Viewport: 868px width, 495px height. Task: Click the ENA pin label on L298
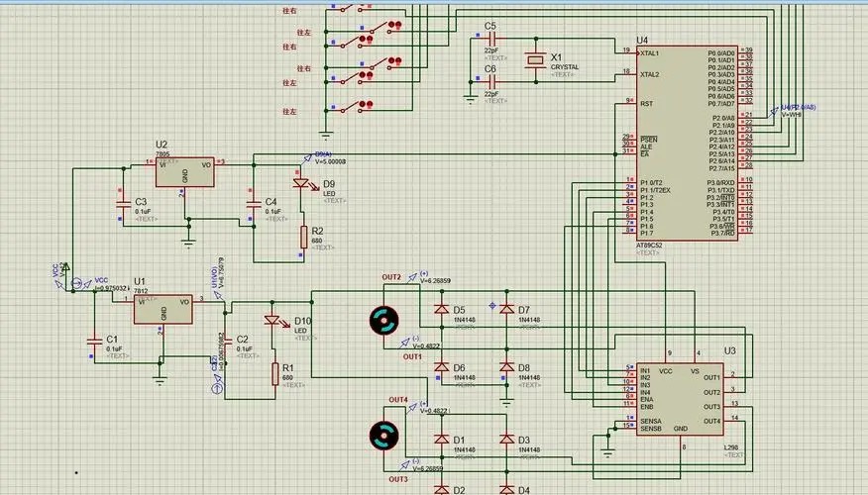pyautogui.click(x=647, y=399)
